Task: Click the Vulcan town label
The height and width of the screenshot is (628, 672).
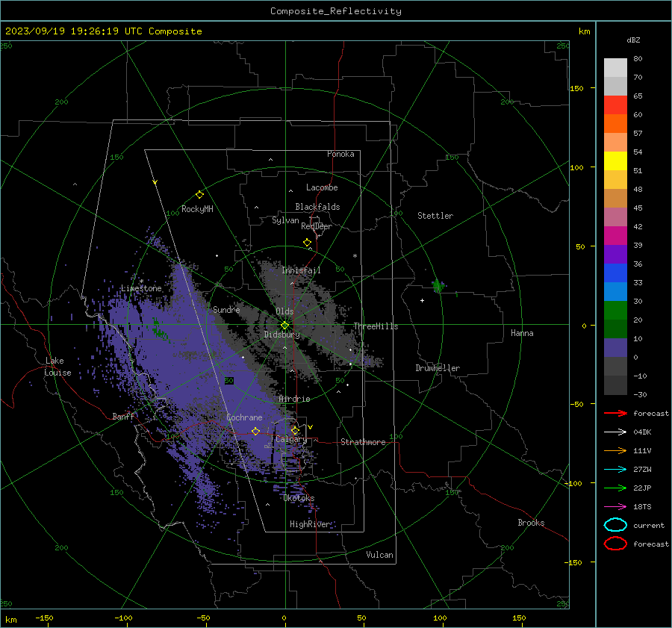Action: point(379,555)
